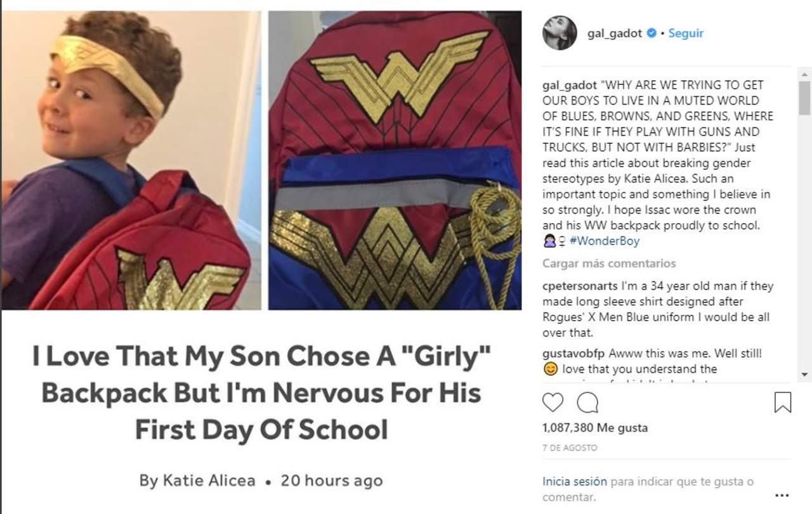The height and width of the screenshot is (514, 812).
Task: Save the post with the bookmark icon
Action: coord(783,402)
